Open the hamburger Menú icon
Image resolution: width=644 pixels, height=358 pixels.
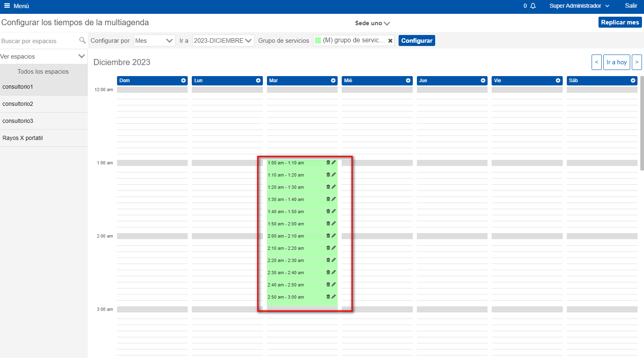pyautogui.click(x=7, y=6)
